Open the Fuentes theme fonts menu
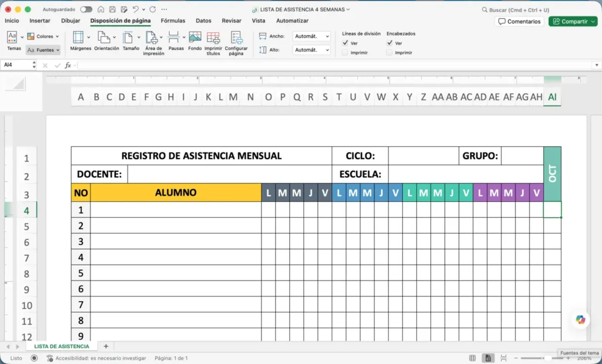Screen dimensions: 602x364 tap(44, 50)
